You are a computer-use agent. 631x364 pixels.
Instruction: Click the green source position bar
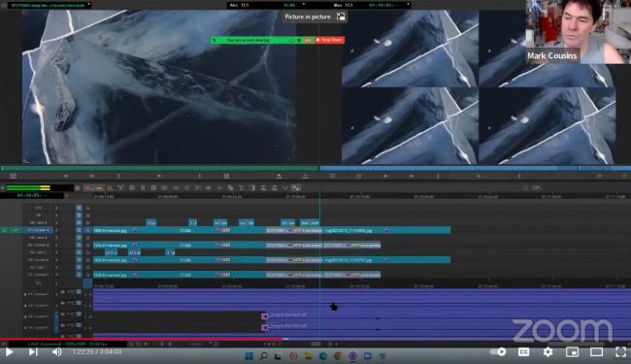coord(160,168)
